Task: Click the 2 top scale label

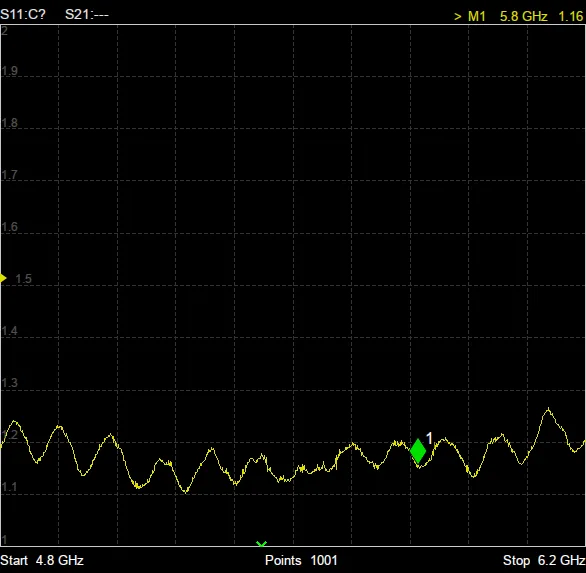Action: pos(4,31)
